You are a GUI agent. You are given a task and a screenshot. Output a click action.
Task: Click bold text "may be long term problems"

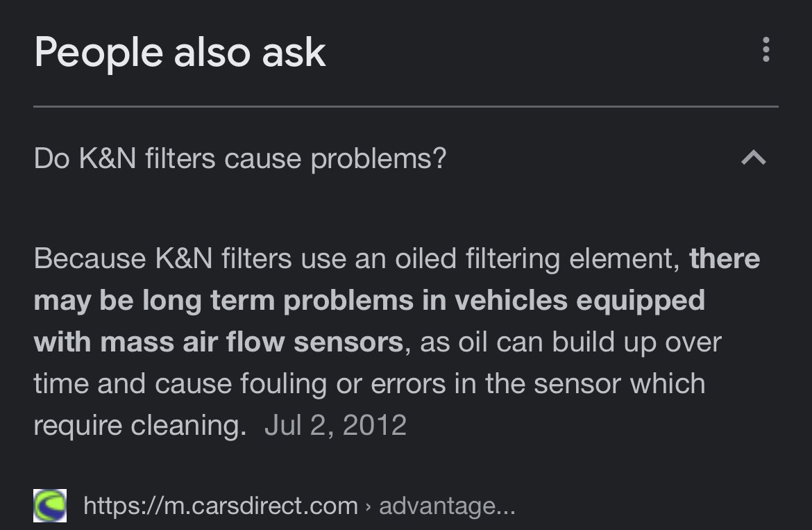click(x=154, y=301)
